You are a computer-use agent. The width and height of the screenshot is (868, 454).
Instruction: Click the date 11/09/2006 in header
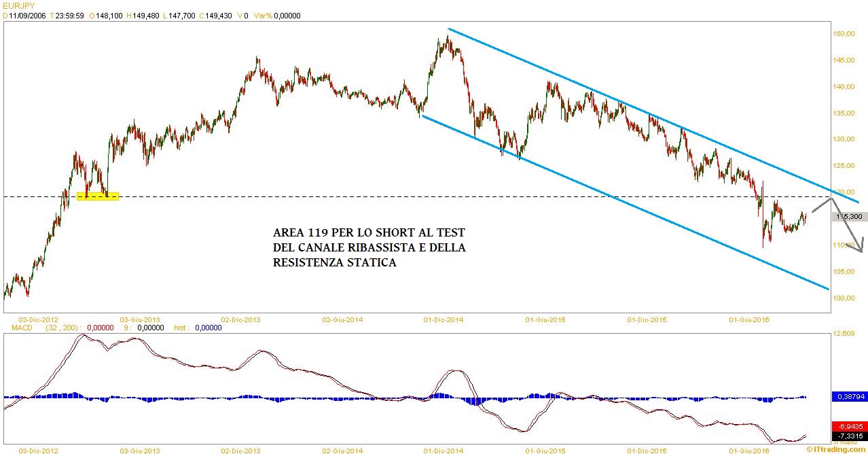28,16
